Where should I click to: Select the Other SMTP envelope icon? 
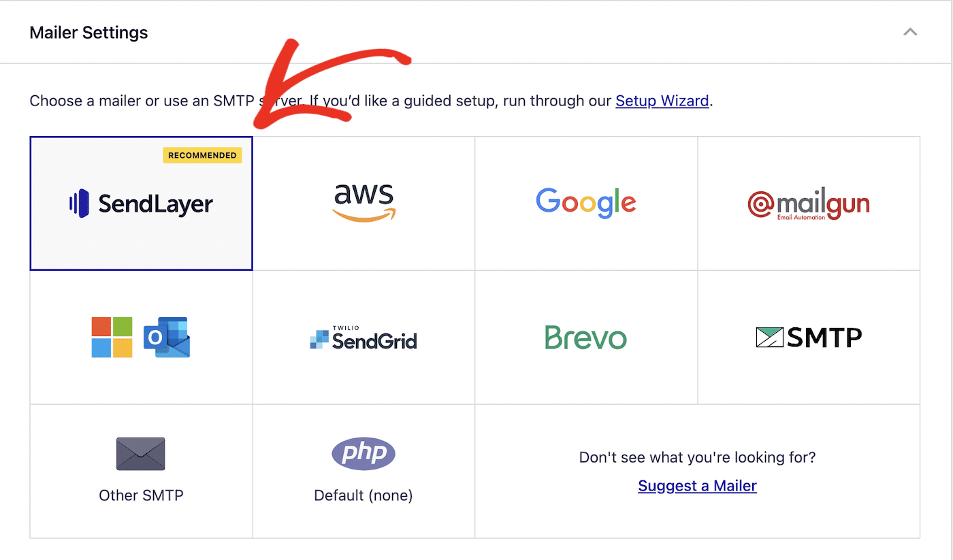point(141,454)
